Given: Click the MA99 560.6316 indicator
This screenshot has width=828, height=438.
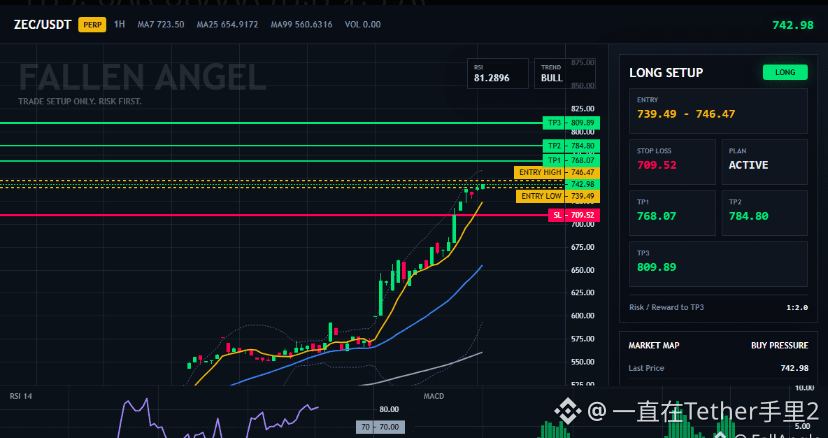Looking at the screenshot, I should (x=301, y=24).
